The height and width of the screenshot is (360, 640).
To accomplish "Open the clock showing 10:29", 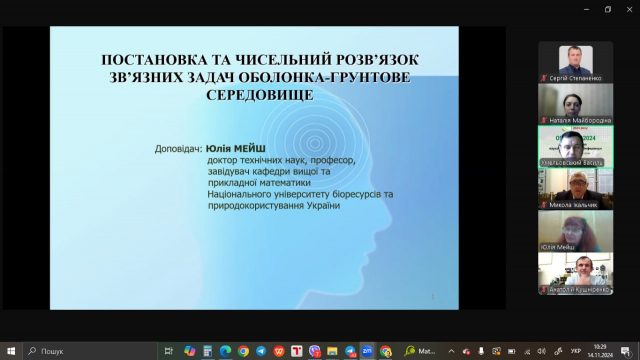I will [x=600, y=351].
